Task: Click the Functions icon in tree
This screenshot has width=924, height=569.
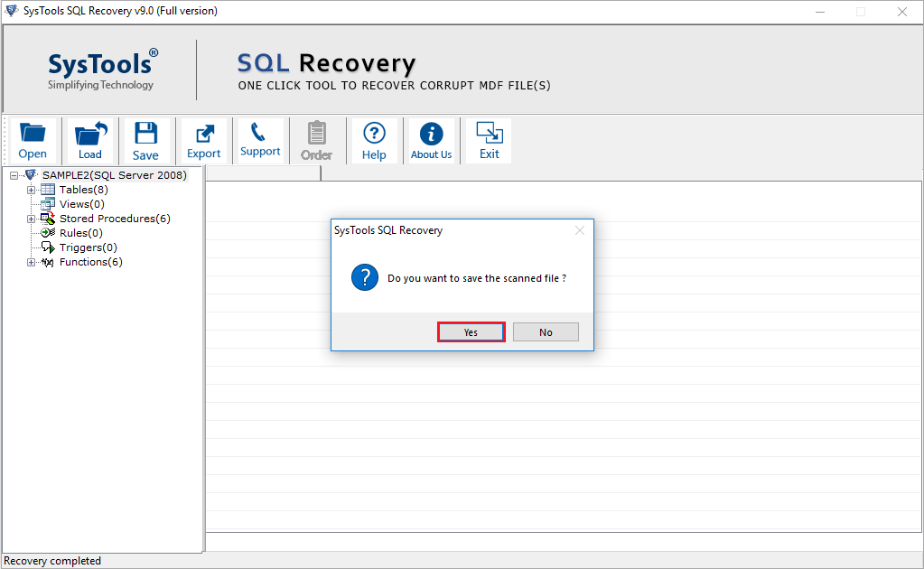Action: [48, 262]
